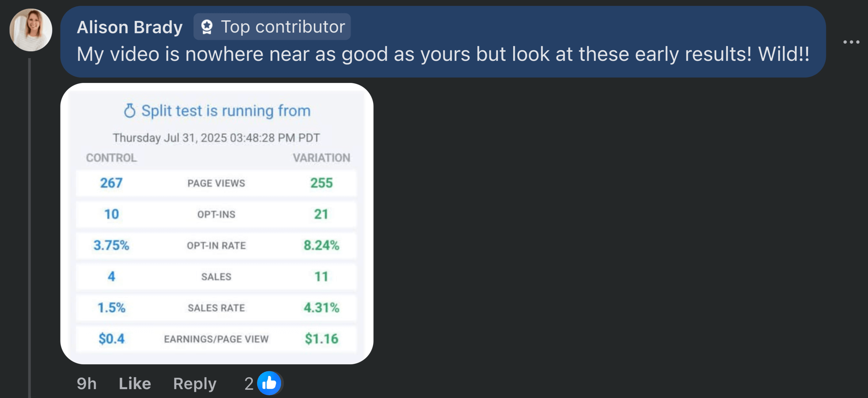Like Alison Brady's comment
Viewport: 868px width, 398px height.
135,384
